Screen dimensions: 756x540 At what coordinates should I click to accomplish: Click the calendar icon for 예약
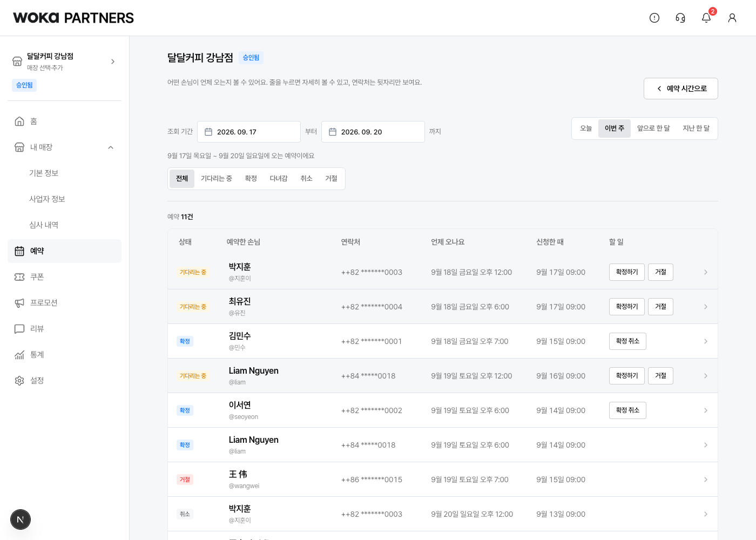(19, 251)
